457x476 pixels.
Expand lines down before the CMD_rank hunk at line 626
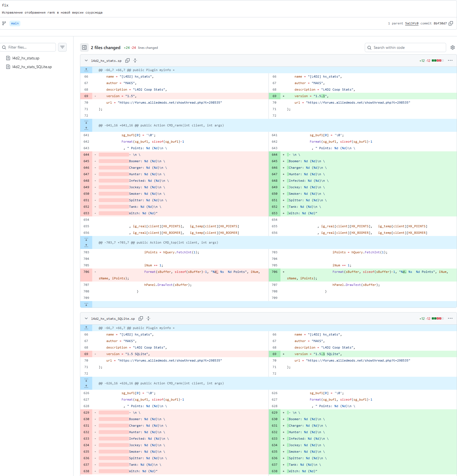[x=86, y=380]
